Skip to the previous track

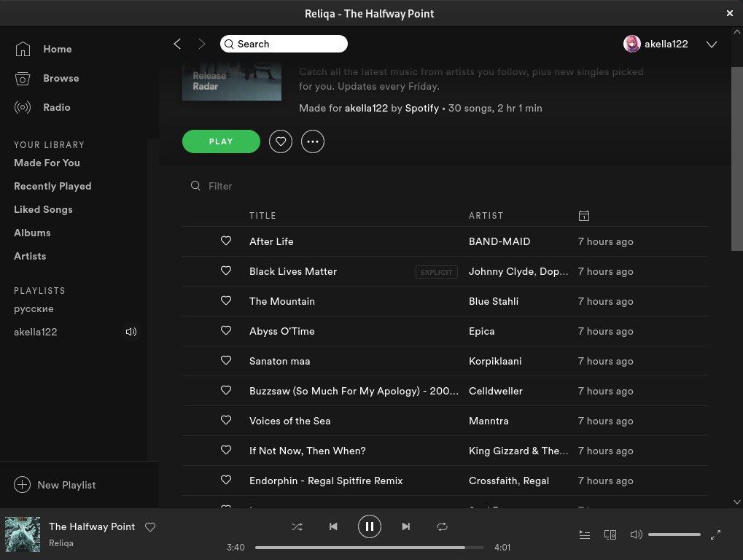[333, 527]
